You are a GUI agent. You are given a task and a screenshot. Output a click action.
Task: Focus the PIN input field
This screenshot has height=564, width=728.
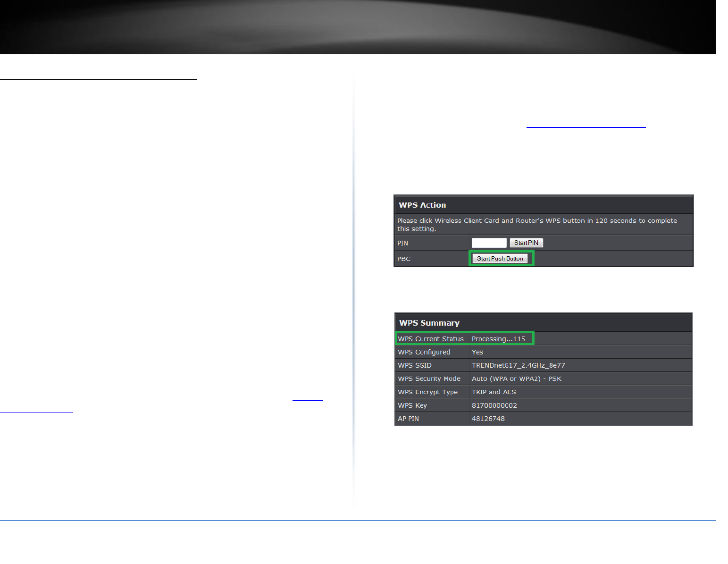click(489, 243)
